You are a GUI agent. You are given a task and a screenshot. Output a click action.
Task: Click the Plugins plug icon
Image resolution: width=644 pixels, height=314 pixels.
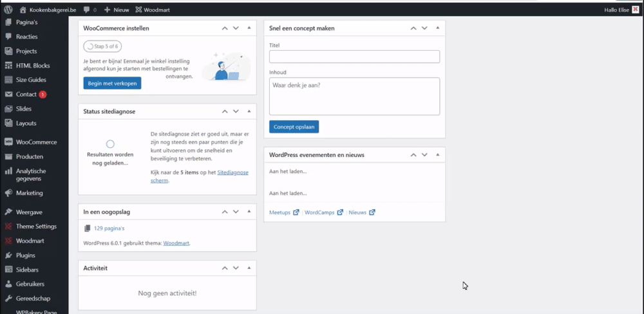point(8,255)
